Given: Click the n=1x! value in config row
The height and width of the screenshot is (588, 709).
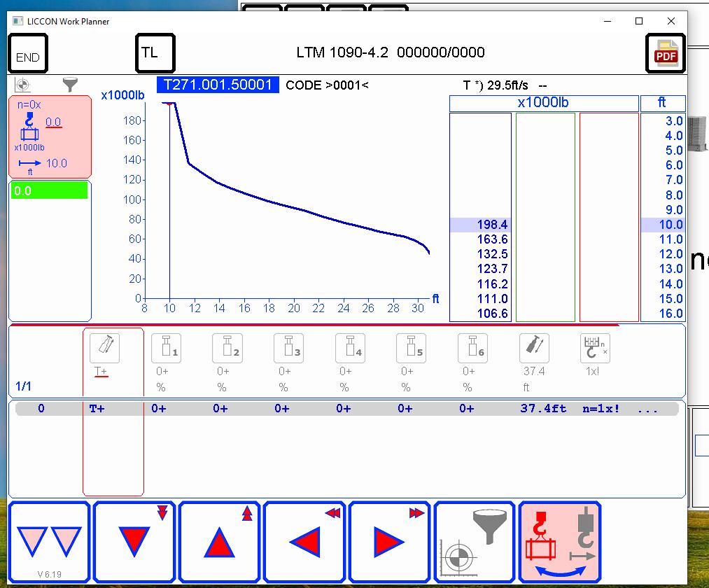Looking at the screenshot, I should coord(601,408).
